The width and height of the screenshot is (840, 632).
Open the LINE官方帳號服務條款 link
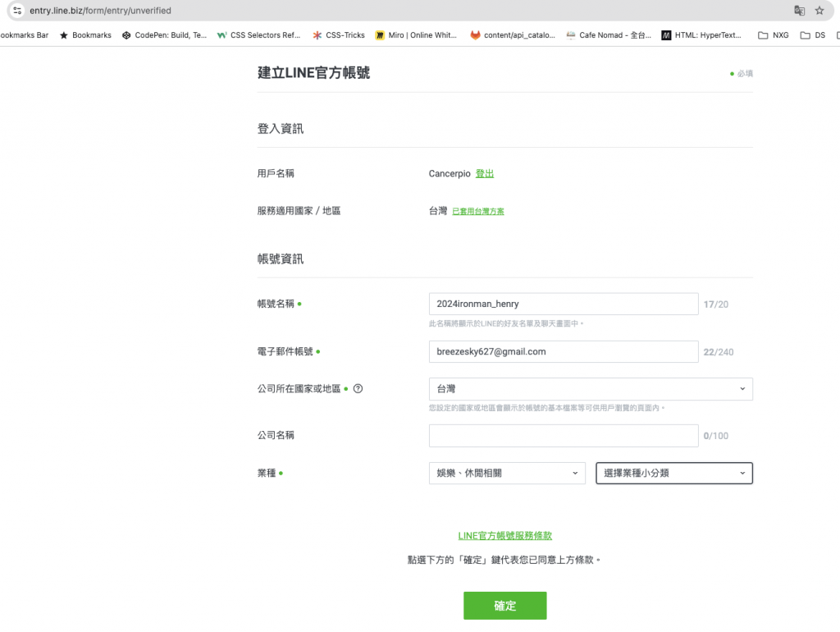tap(504, 535)
